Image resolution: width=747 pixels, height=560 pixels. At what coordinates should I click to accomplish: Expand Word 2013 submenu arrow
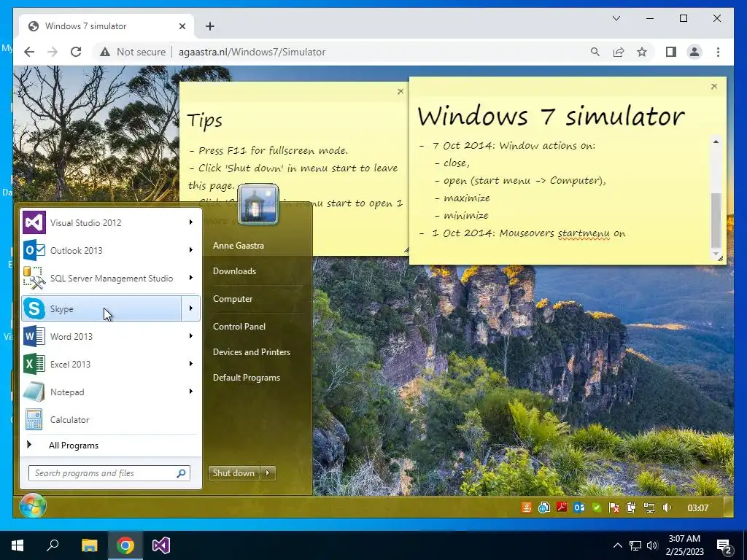click(x=190, y=336)
